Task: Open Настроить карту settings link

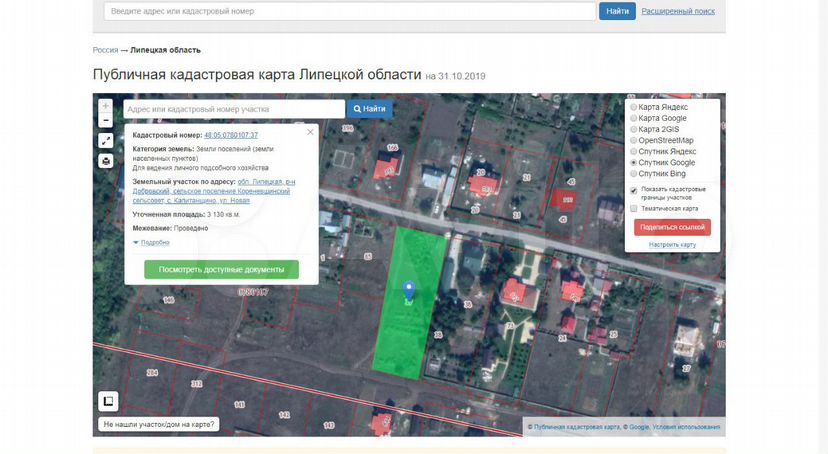Action: (x=672, y=244)
